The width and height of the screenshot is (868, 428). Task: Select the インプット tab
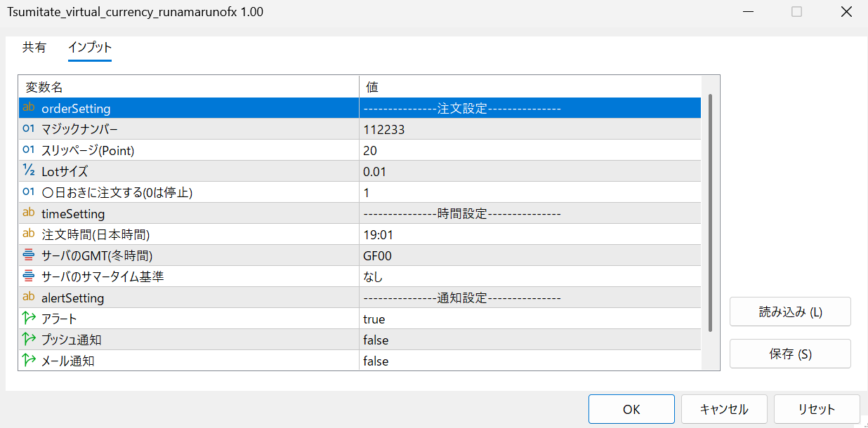pos(90,48)
